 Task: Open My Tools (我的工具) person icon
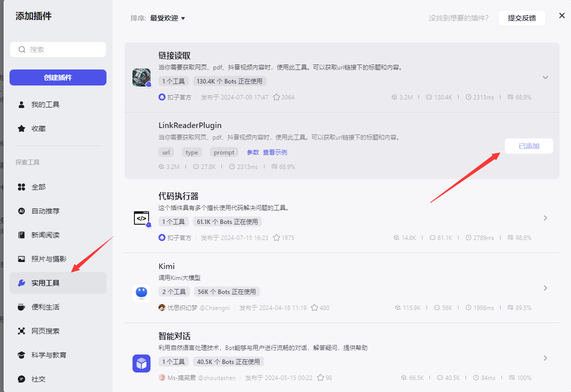click(x=21, y=105)
